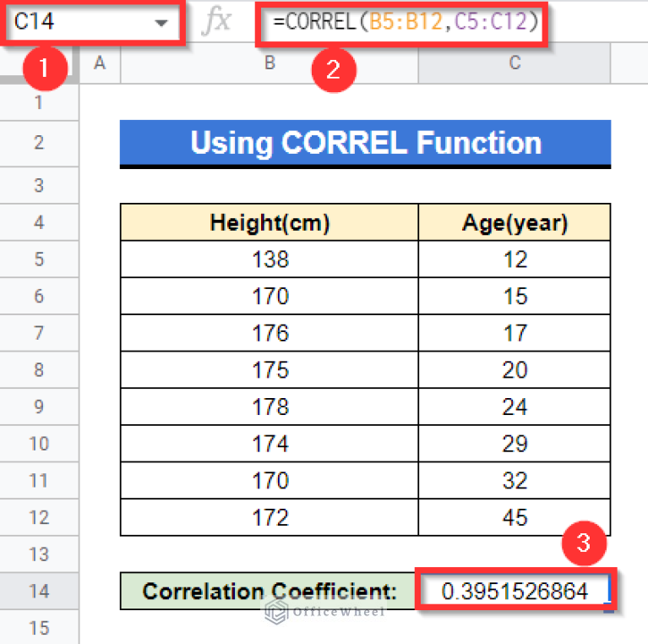The width and height of the screenshot is (648, 644).
Task: Select the cell with height 175
Action: pos(270,369)
